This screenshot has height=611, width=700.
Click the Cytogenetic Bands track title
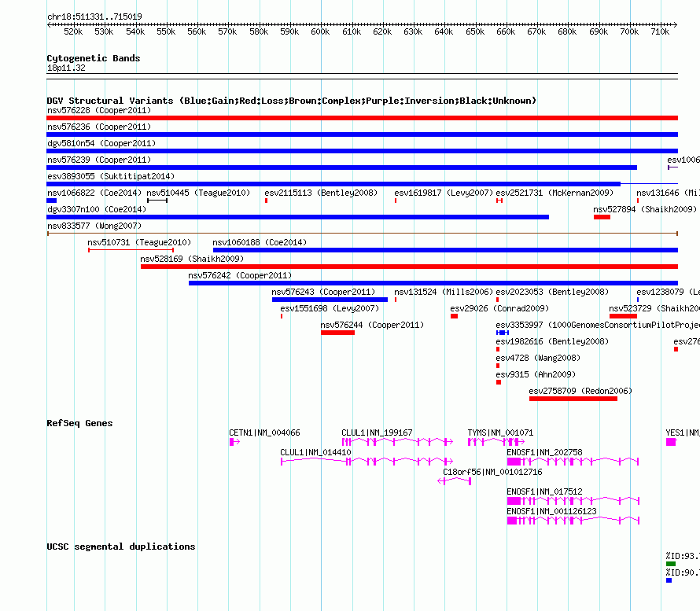click(x=94, y=58)
